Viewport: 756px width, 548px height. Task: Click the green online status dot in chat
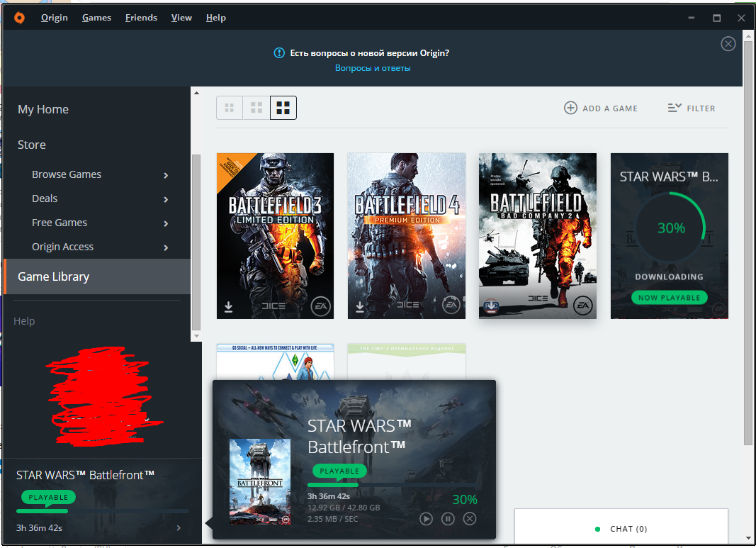coord(598,529)
